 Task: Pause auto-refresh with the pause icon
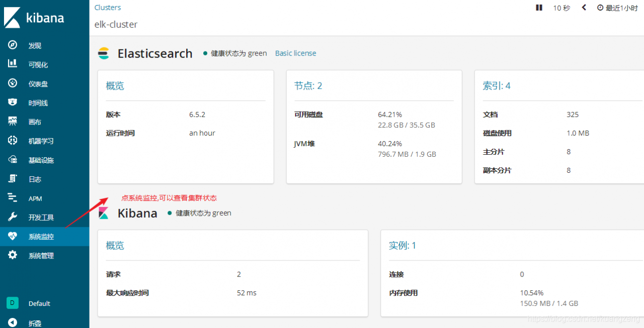539,8
